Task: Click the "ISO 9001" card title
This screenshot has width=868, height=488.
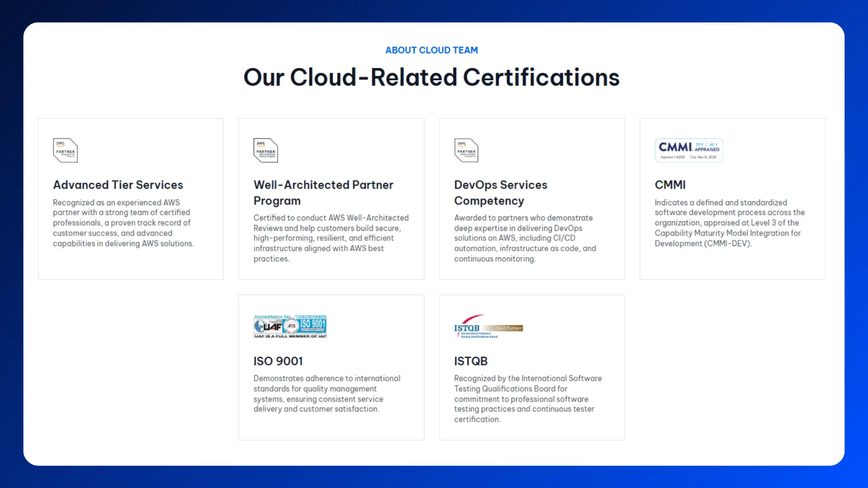Action: [278, 361]
